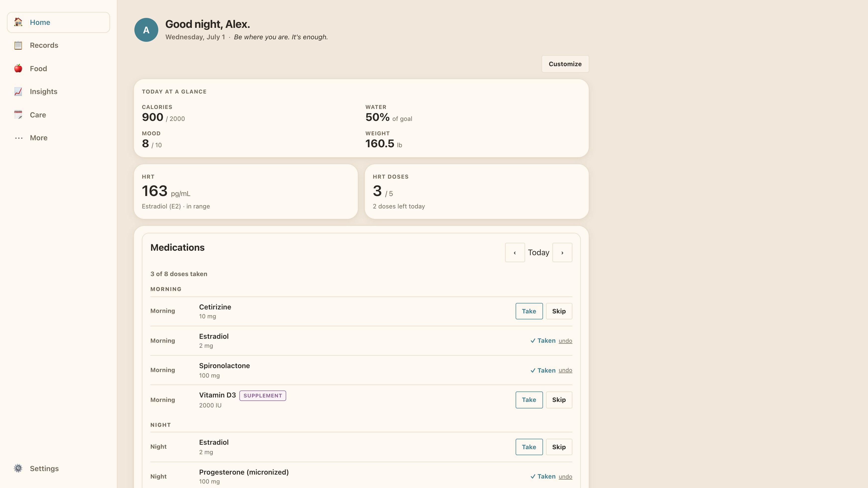Click "3 of 8 doses taken" text

pos(179,274)
